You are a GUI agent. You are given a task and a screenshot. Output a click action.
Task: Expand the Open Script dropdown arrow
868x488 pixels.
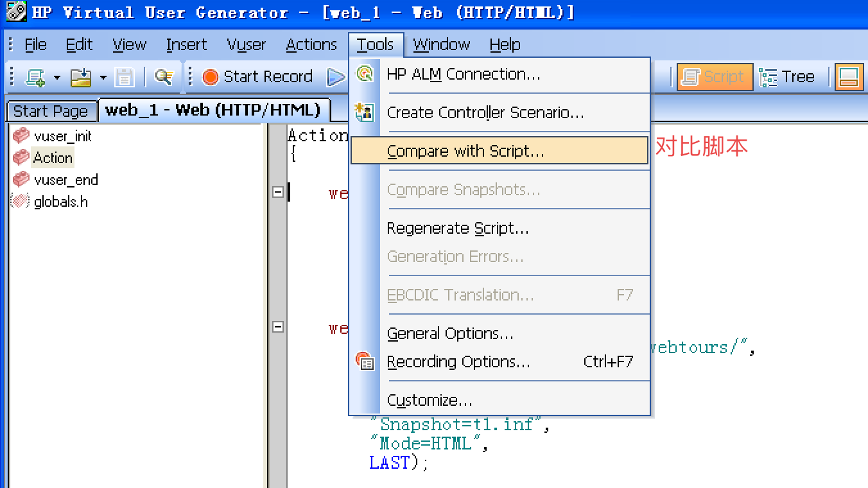point(103,78)
